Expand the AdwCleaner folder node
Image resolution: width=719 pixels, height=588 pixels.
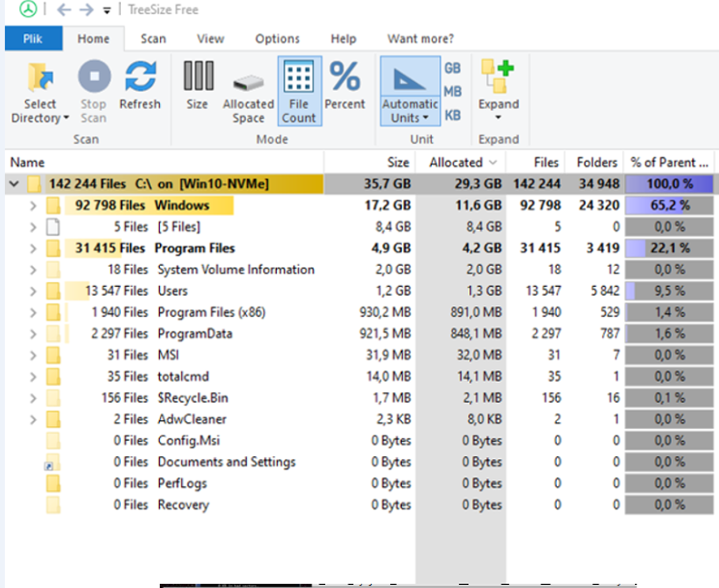33,420
